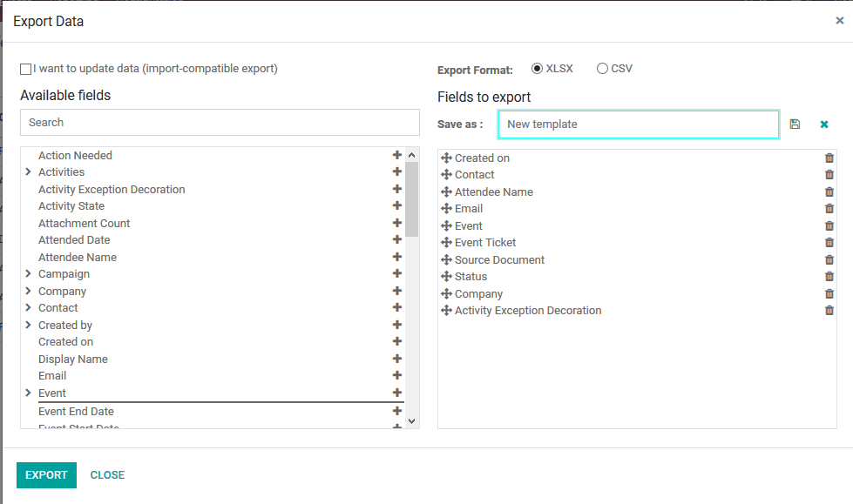Click the EXPORT button
The image size is (853, 504).
coord(46,475)
